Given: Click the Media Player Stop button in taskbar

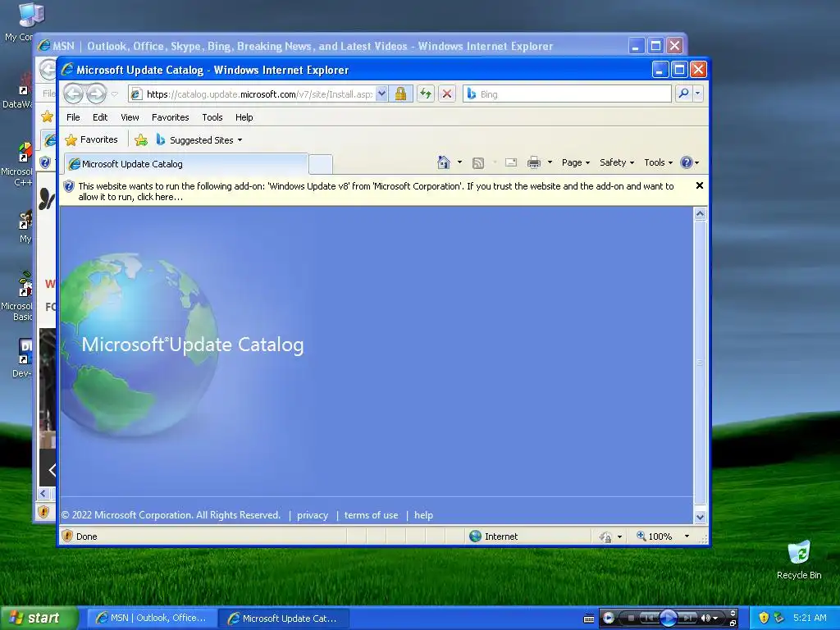Looking at the screenshot, I should pos(631,619).
